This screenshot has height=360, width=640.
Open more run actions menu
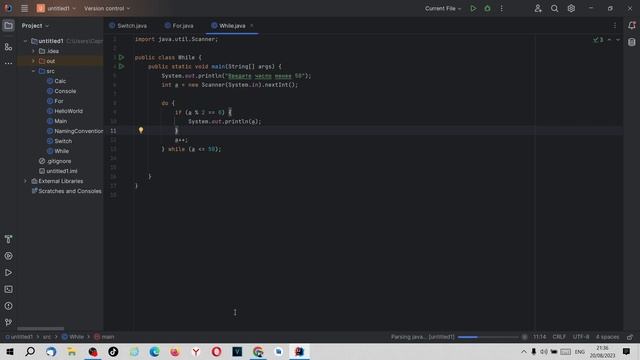[502, 8]
